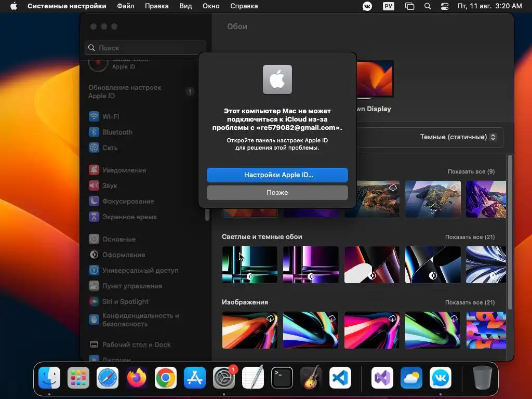Open Spotlight search in menu bar
Screen dimensions: 532x399
tap(428, 6)
